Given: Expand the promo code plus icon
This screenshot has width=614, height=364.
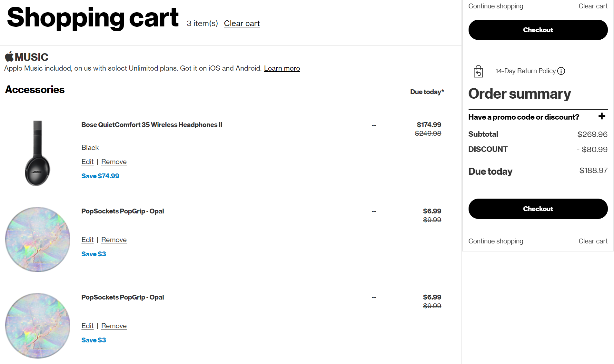Looking at the screenshot, I should tap(602, 116).
